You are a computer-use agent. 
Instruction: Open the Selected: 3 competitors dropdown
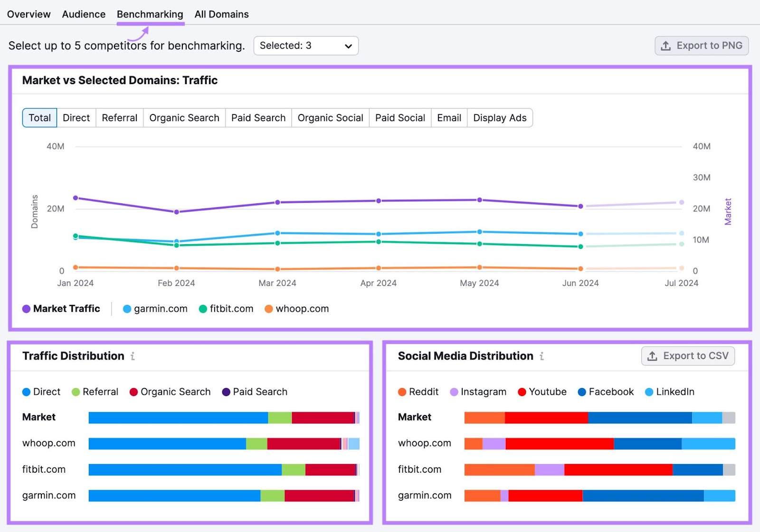pyautogui.click(x=306, y=46)
